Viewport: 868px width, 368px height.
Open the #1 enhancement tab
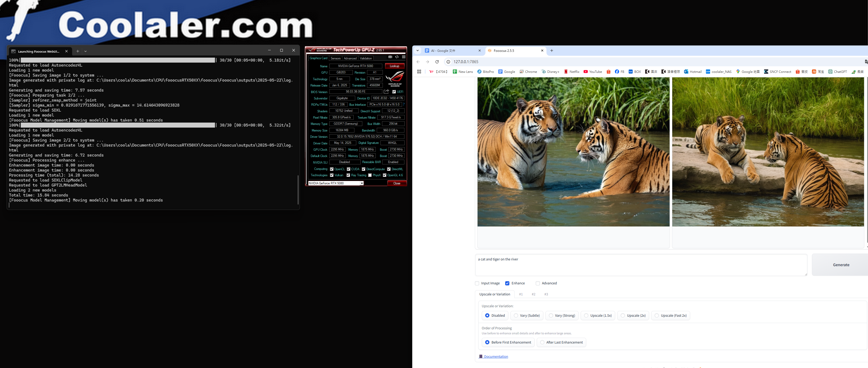pyautogui.click(x=521, y=294)
